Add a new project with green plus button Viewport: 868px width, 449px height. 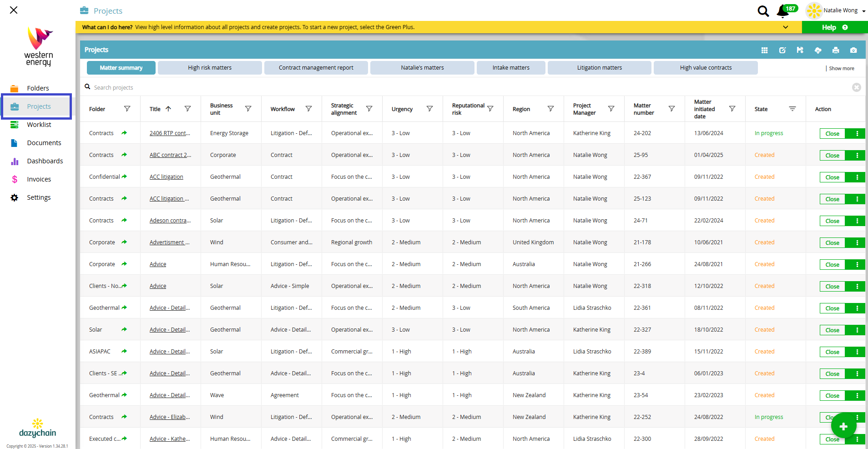(x=843, y=426)
